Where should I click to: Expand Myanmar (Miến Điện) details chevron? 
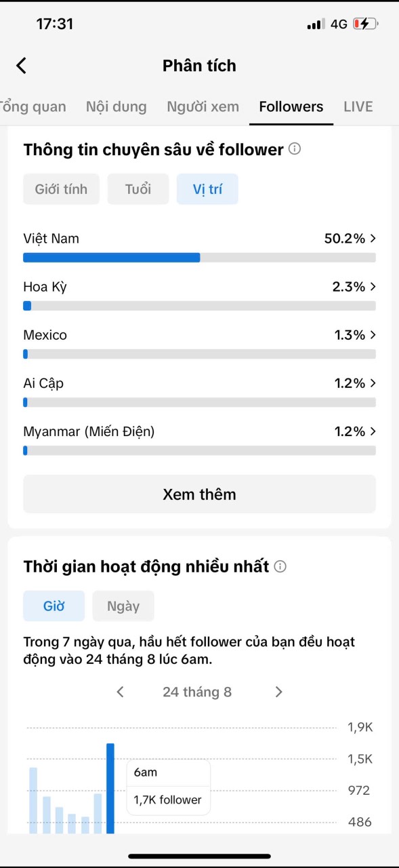click(x=373, y=431)
